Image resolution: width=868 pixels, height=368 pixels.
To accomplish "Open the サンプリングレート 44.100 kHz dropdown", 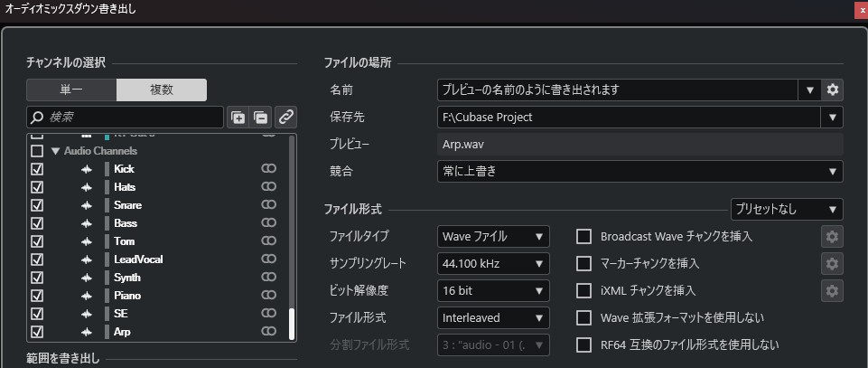I will [493, 264].
